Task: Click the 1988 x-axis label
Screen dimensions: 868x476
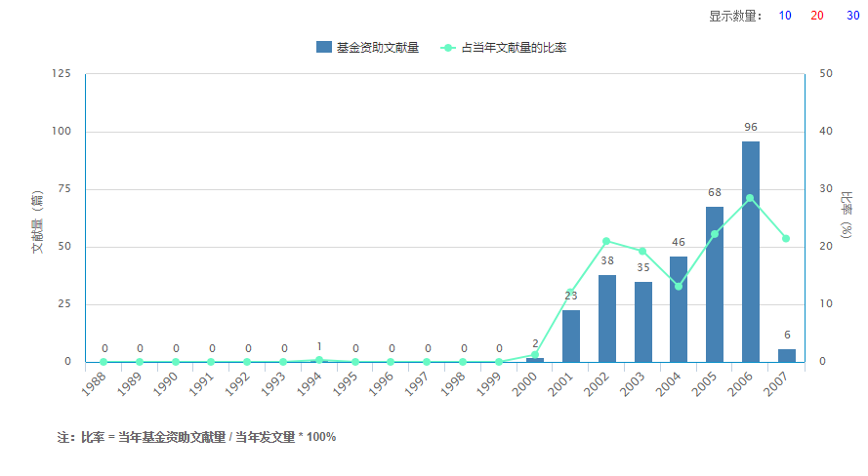Action: 94,383
